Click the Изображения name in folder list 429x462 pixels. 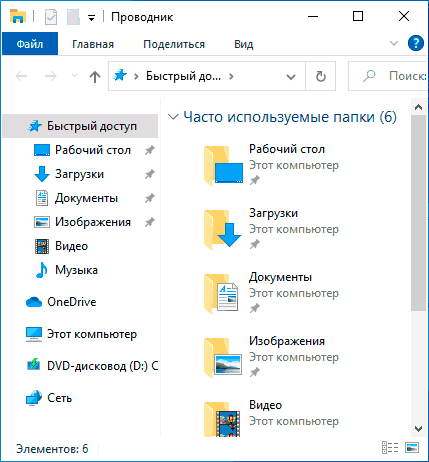tap(287, 341)
